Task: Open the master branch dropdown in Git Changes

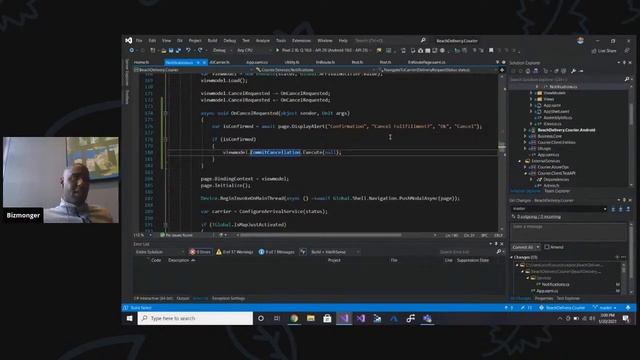Action: click(558, 209)
